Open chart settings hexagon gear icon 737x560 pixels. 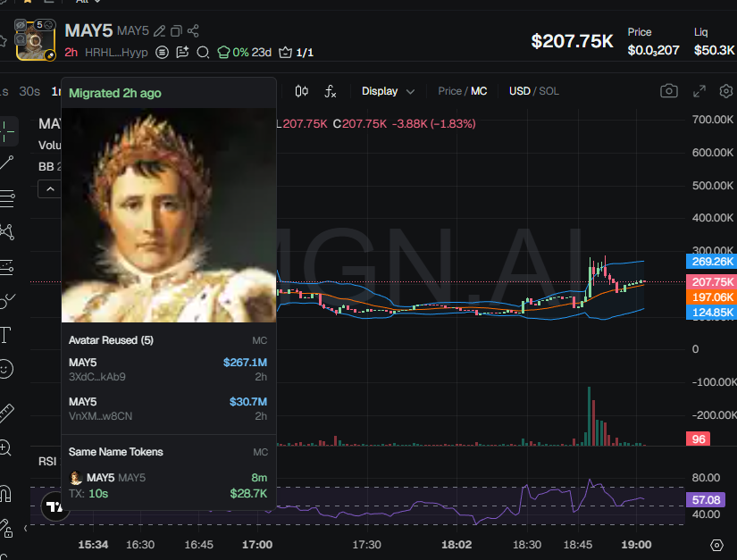726,91
